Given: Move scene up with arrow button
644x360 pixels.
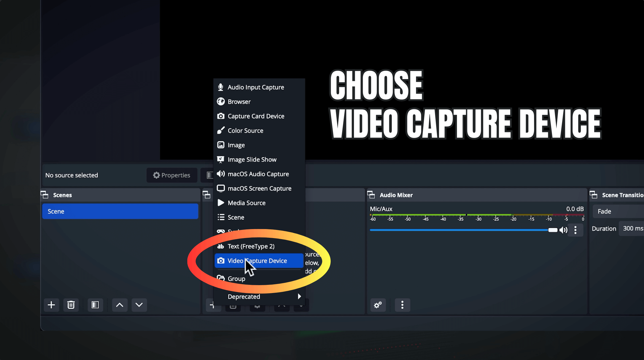Looking at the screenshot, I should pyautogui.click(x=119, y=305).
